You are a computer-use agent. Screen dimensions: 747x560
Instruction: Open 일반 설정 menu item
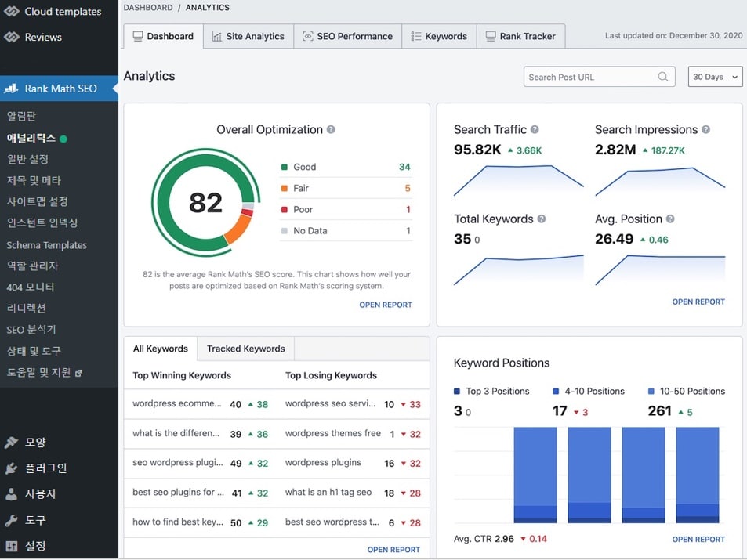[x=27, y=160]
